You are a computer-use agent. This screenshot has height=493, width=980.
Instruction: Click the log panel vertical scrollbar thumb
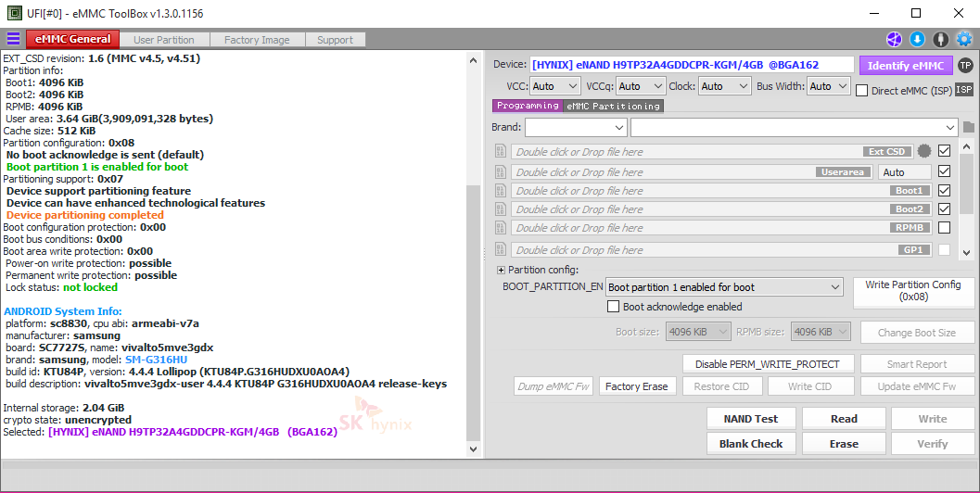[x=473, y=312]
